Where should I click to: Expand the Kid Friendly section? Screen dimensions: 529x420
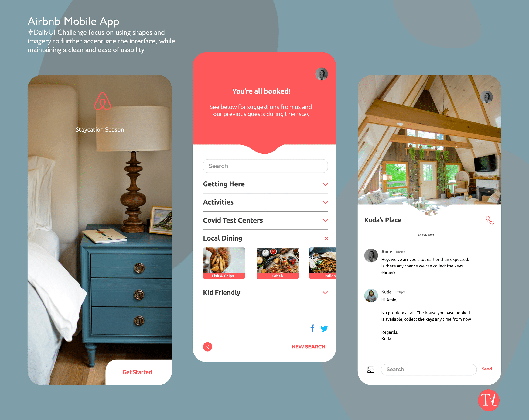[x=325, y=292]
